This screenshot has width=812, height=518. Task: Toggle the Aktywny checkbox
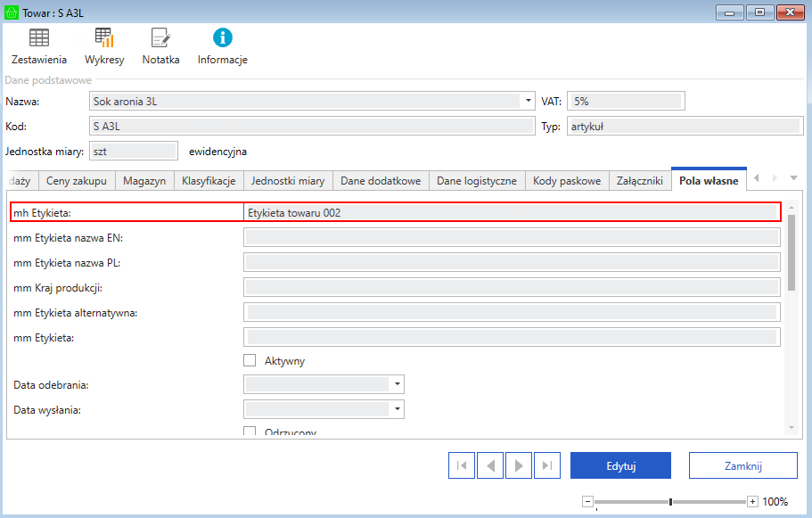tap(250, 361)
